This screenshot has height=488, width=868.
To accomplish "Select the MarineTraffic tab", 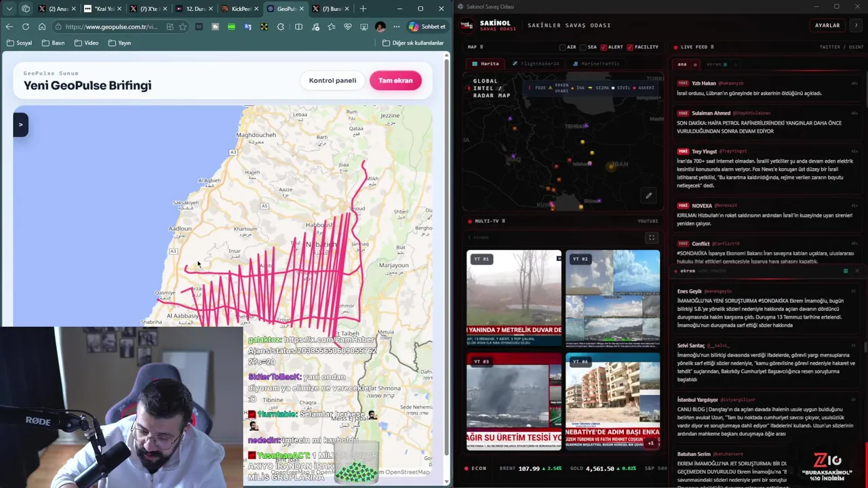I will (x=596, y=64).
